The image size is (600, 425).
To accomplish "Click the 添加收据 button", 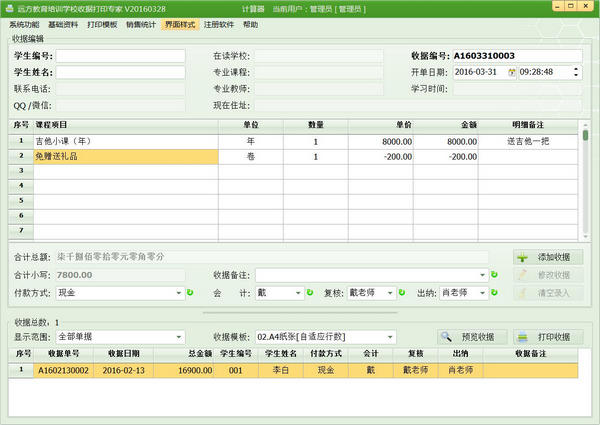I will (x=548, y=256).
